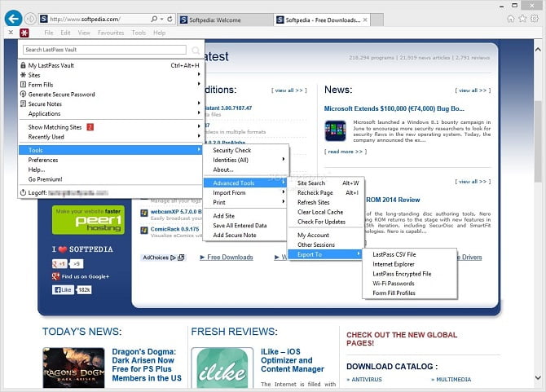This screenshot has width=546, height=392.
Task: Select LastPass CSV File export option
Action: [x=394, y=255]
